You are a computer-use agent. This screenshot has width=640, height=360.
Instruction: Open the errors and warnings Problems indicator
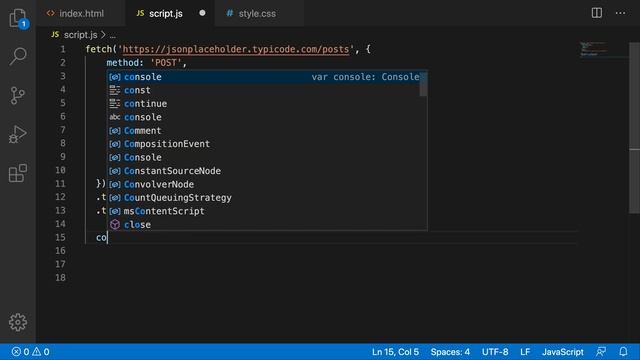[31, 352]
